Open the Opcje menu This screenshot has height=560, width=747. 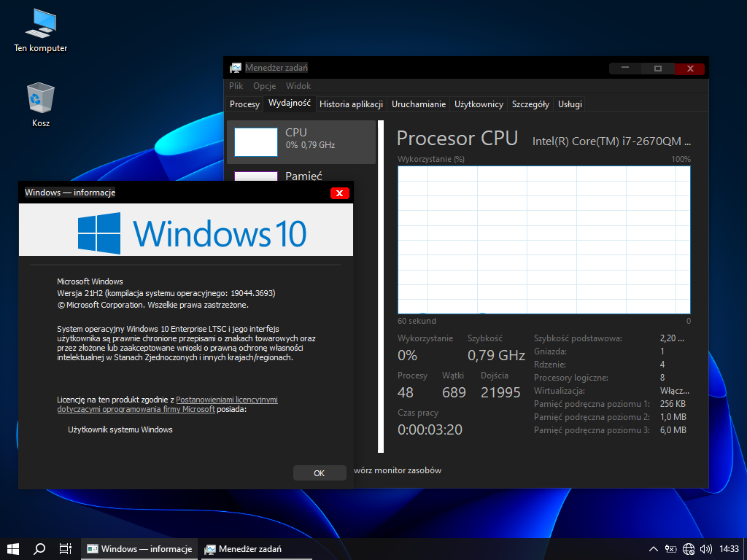click(264, 86)
